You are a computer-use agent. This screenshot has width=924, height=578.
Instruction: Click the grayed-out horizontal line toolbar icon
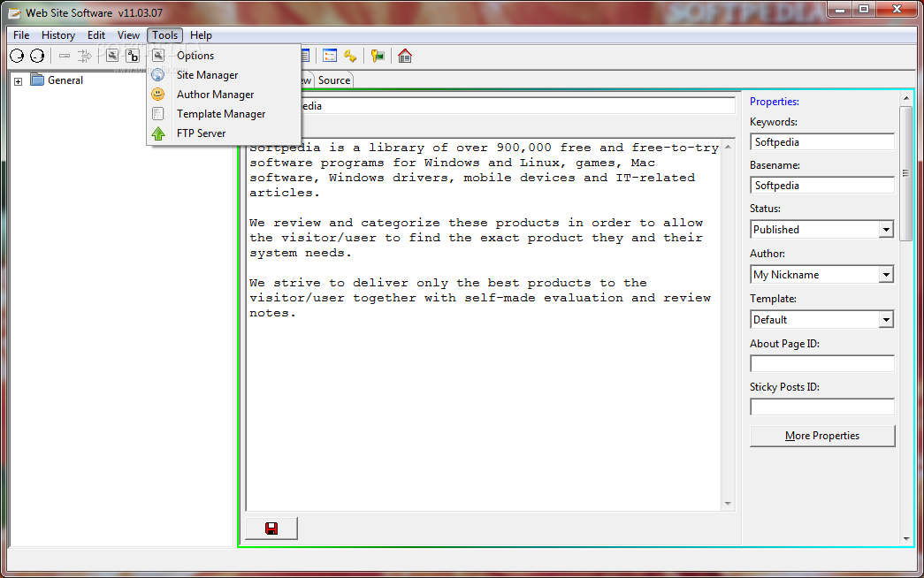point(65,56)
